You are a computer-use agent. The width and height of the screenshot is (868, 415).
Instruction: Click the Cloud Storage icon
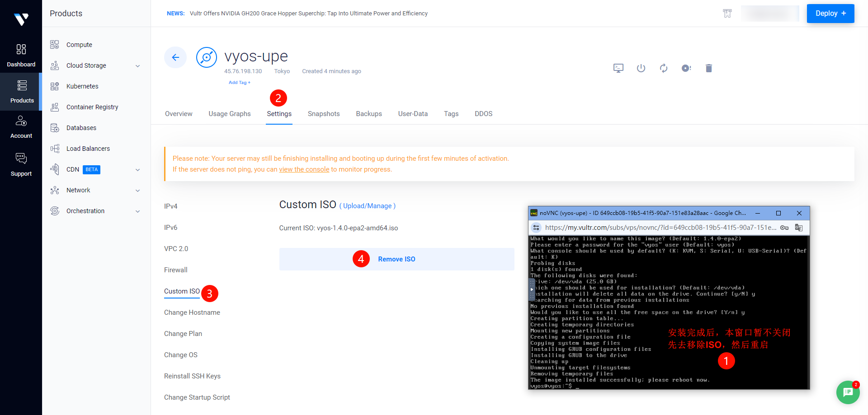pos(55,65)
